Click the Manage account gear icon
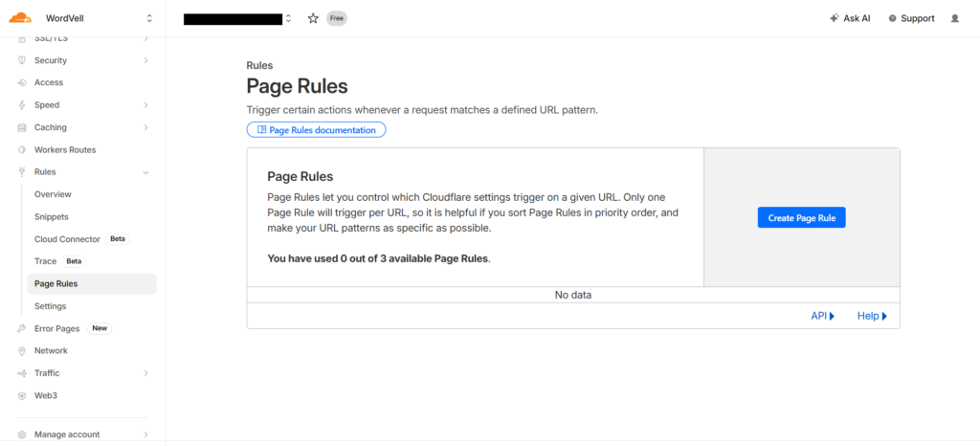980x446 pixels. pos(22,435)
